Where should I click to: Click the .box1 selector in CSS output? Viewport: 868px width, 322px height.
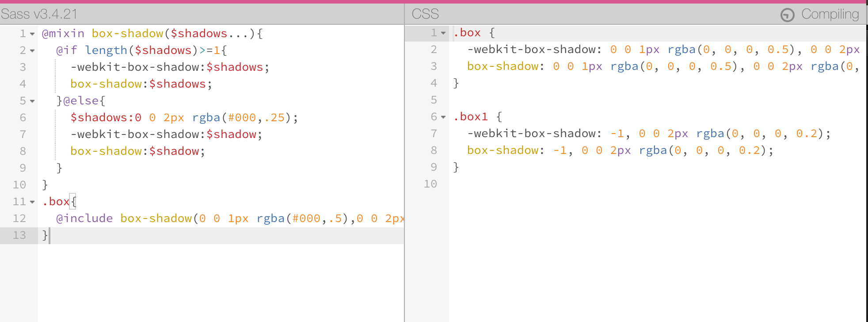point(471,117)
